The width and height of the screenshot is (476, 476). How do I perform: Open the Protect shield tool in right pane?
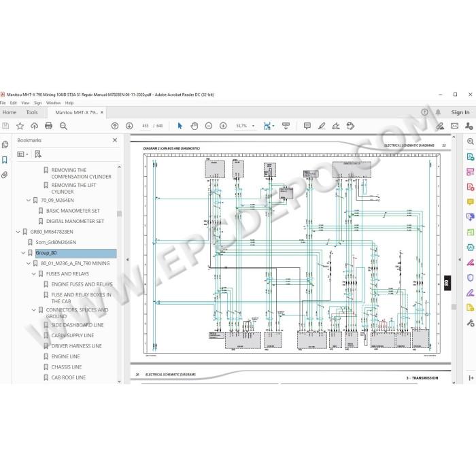471,277
